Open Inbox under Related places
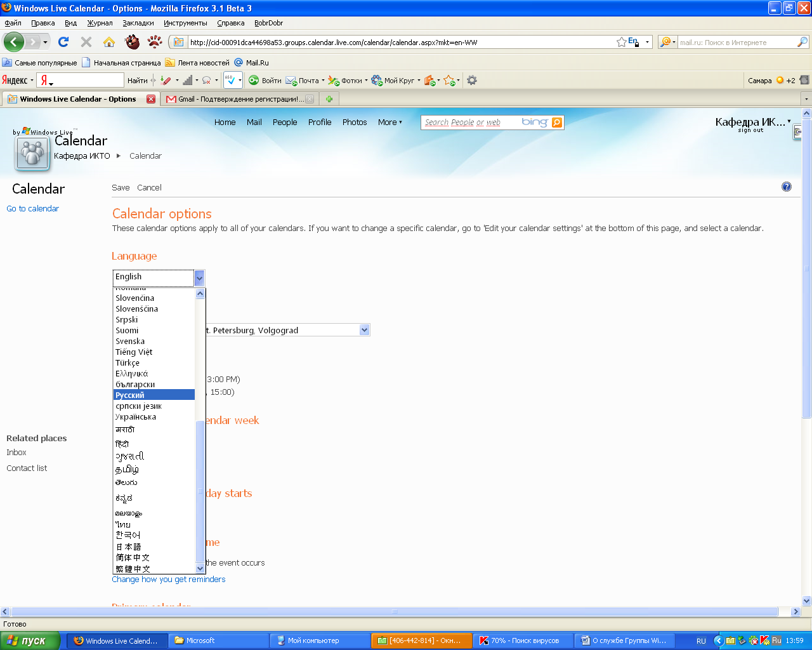812x650 pixels. tap(16, 453)
